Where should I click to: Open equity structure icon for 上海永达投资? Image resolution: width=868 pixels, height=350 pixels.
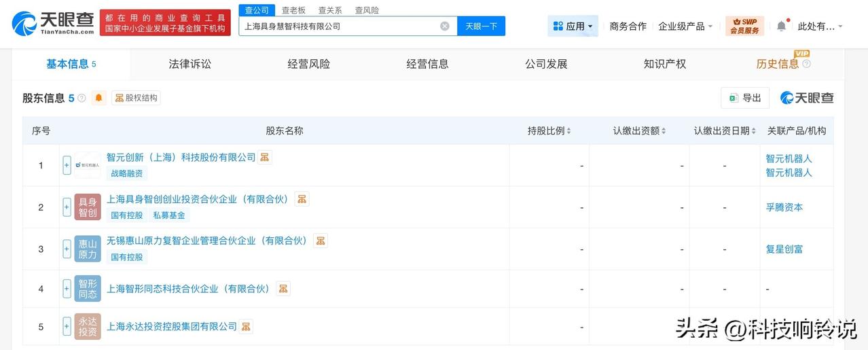pyautogui.click(x=246, y=326)
